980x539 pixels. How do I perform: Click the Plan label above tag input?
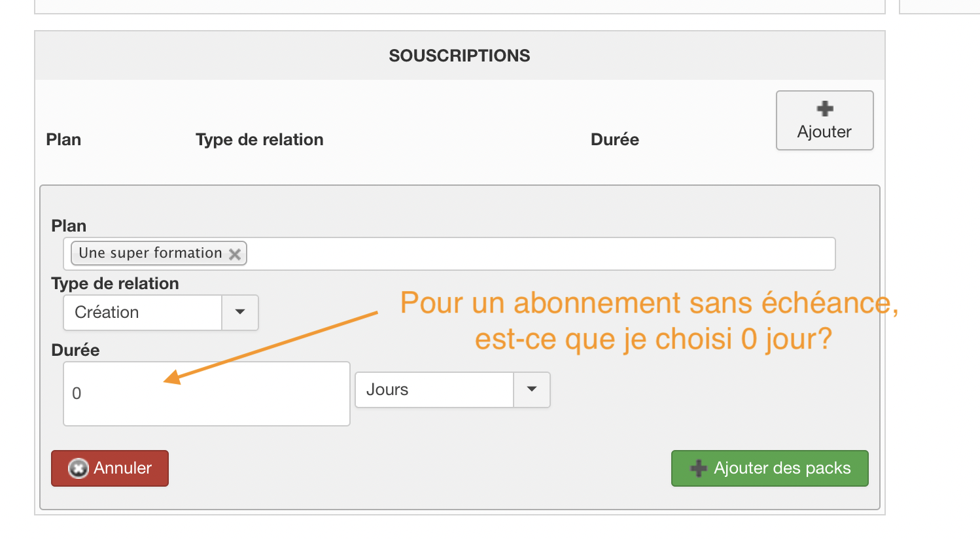click(x=69, y=226)
